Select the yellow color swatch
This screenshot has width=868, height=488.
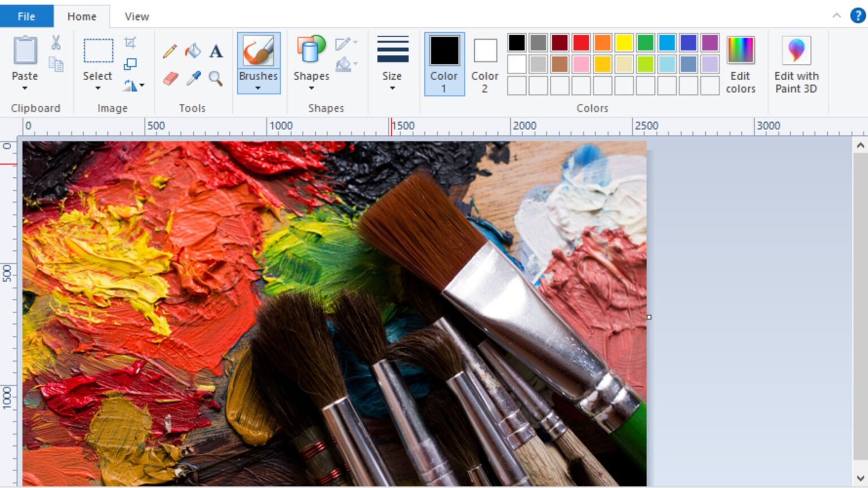click(625, 42)
